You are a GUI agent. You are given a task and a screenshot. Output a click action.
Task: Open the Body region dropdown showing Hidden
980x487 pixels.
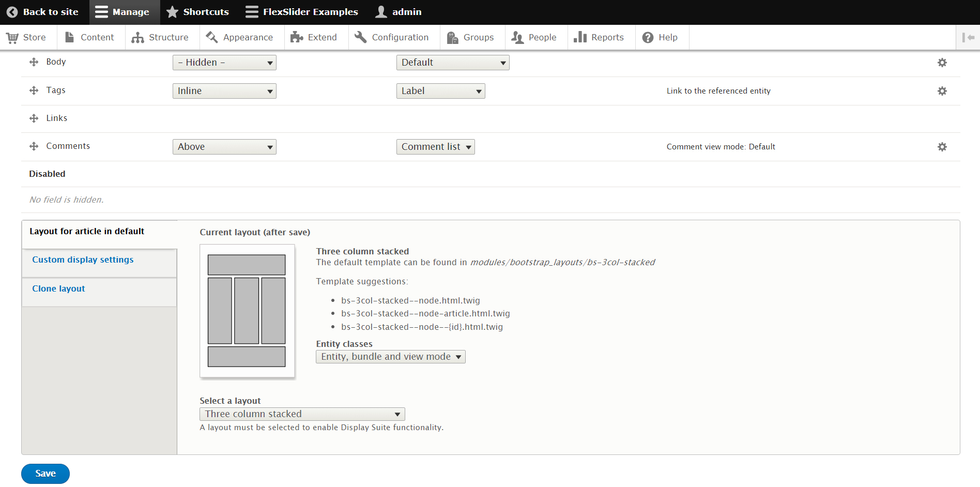pyautogui.click(x=224, y=63)
